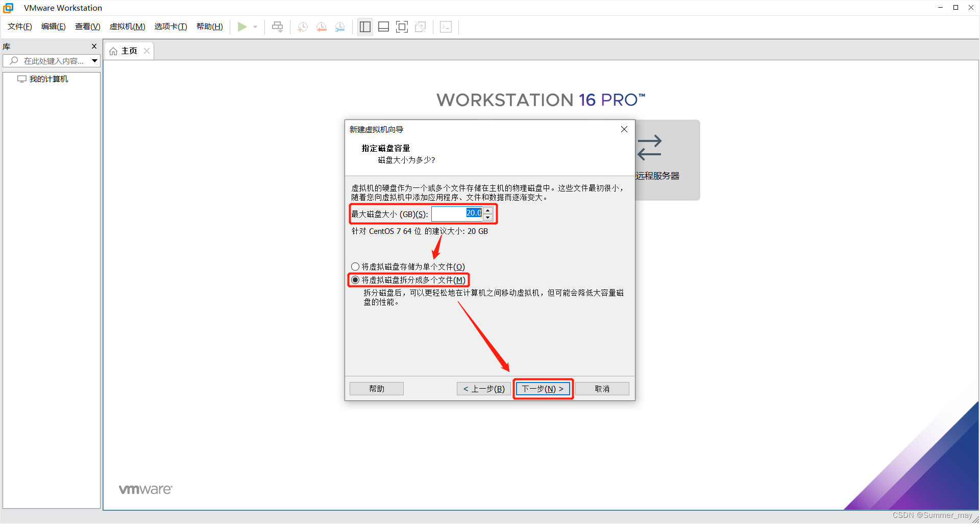Maximize the VMware Workstation window
The width and height of the screenshot is (980, 524).
point(955,8)
